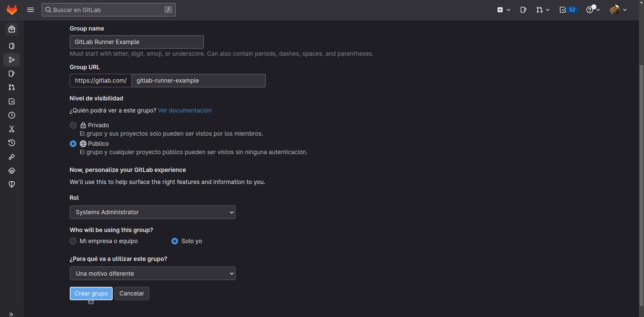Open To-Do checklist icon in left sidebar
The image size is (644, 317).
12,101
